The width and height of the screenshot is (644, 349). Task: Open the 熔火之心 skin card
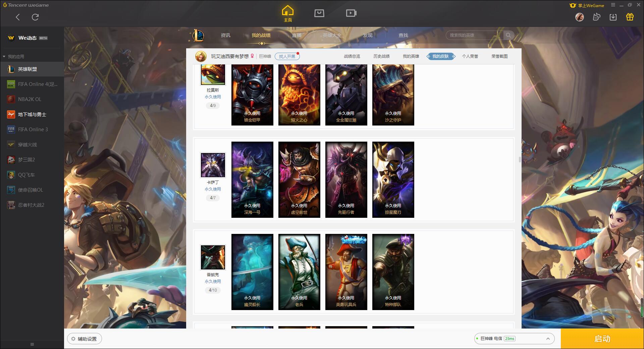click(299, 95)
